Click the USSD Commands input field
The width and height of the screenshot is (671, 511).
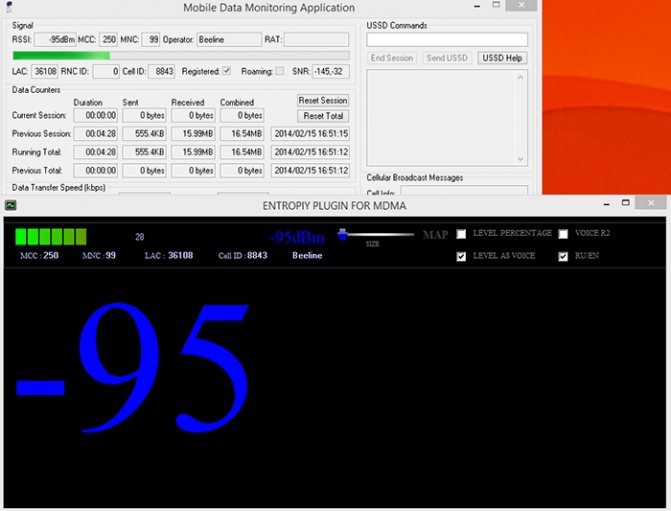(x=447, y=39)
